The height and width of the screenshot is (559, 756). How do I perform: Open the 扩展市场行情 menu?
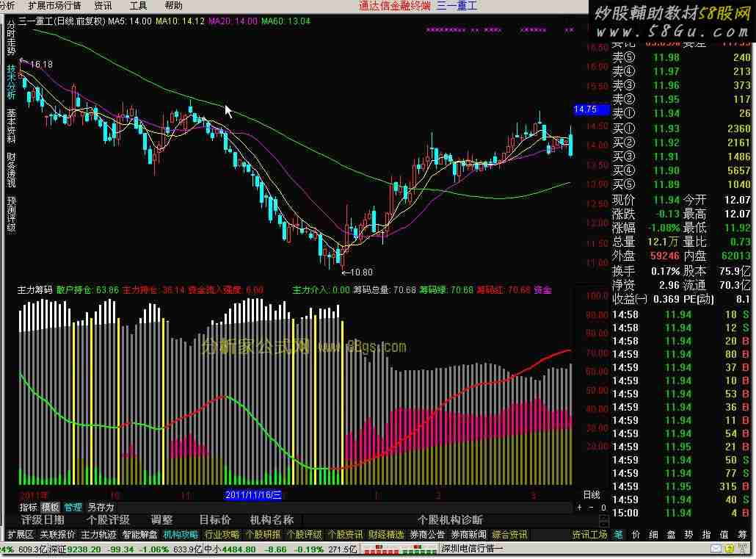pyautogui.click(x=54, y=6)
